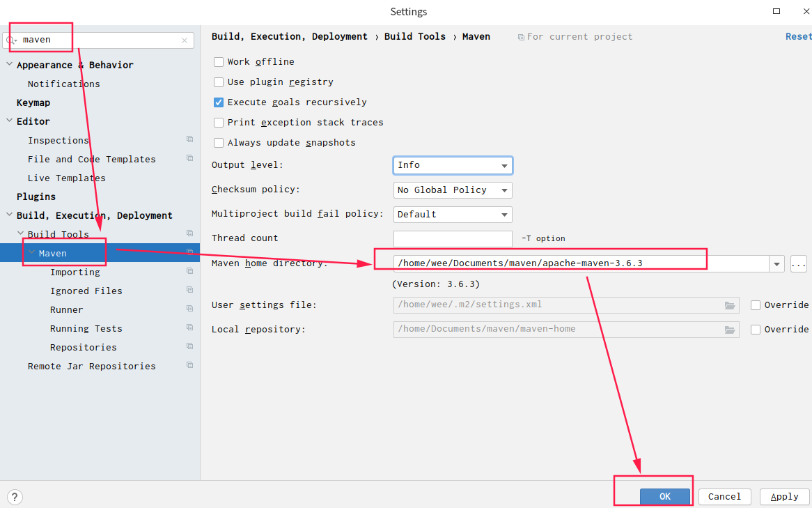Select Importing under Maven

[75, 272]
